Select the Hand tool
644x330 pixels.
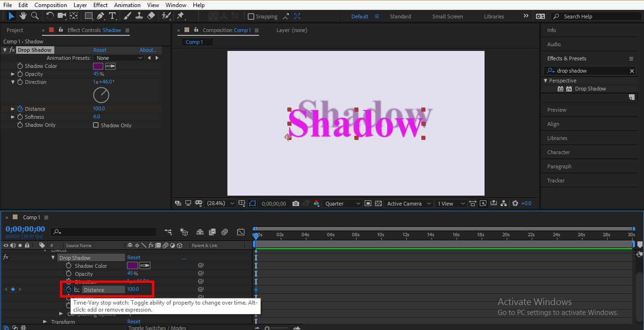click(x=23, y=16)
